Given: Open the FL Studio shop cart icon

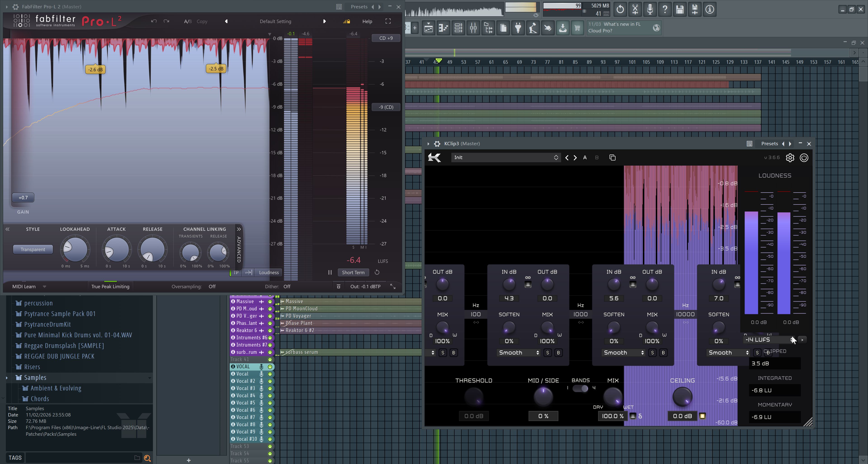Looking at the screenshot, I should (578, 28).
